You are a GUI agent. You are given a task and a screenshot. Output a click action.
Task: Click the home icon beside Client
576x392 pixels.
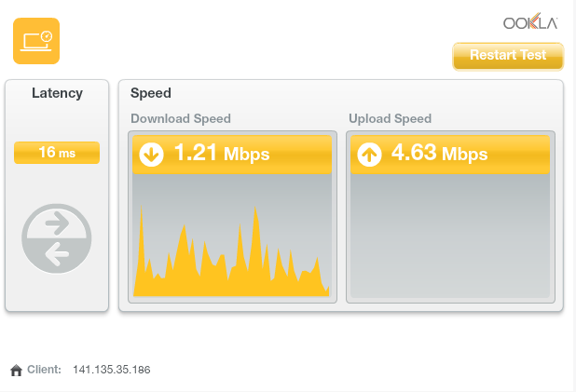click(16, 371)
